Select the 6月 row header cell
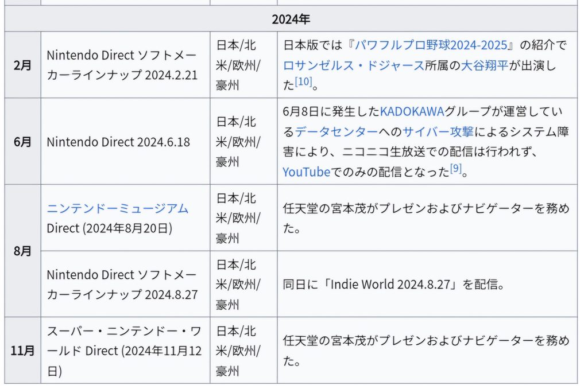Image resolution: width=588 pixels, height=389 pixels. pyautogui.click(x=22, y=142)
